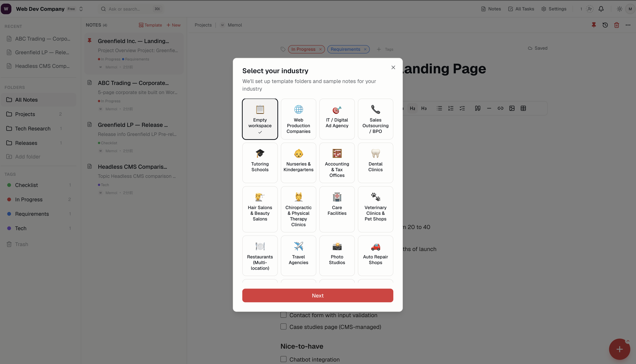Open Settings from the top bar

coord(554,9)
